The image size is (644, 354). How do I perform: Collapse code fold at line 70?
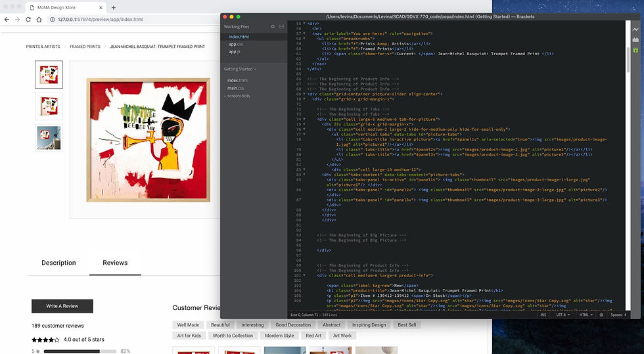point(304,99)
